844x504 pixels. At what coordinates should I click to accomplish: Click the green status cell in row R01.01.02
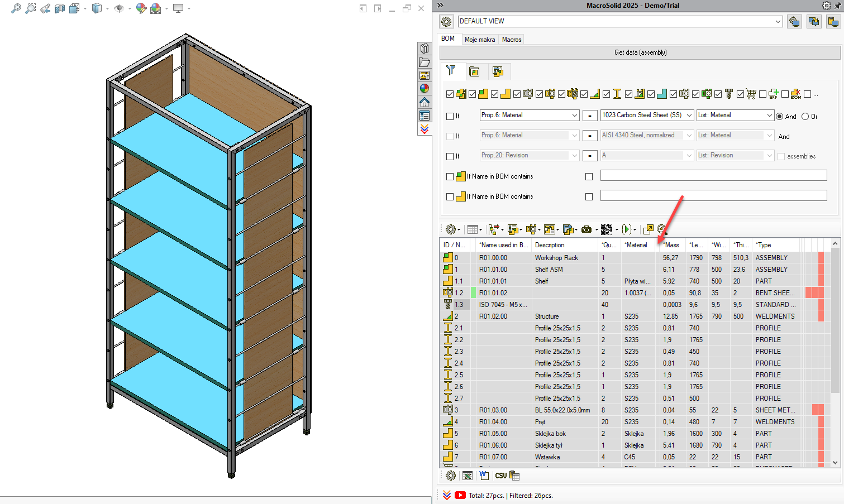click(474, 292)
